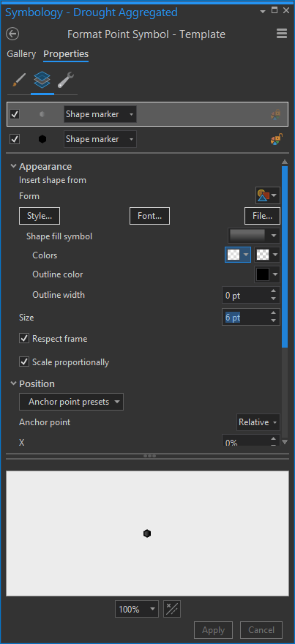The height and width of the screenshot is (644, 295).
Task: Switch to the Gallery tab
Action: [x=21, y=54]
